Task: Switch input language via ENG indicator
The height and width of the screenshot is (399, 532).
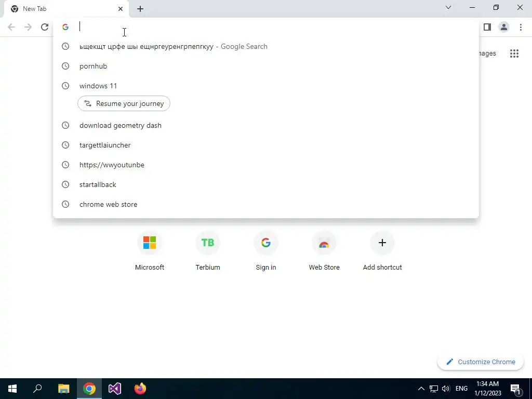Action: pyautogui.click(x=461, y=389)
